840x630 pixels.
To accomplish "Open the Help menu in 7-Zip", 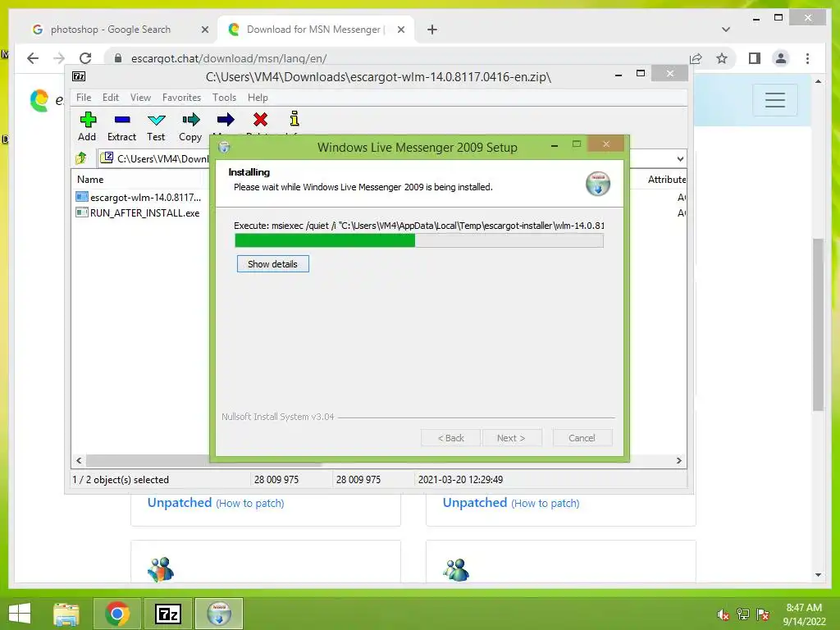I will click(x=258, y=98).
